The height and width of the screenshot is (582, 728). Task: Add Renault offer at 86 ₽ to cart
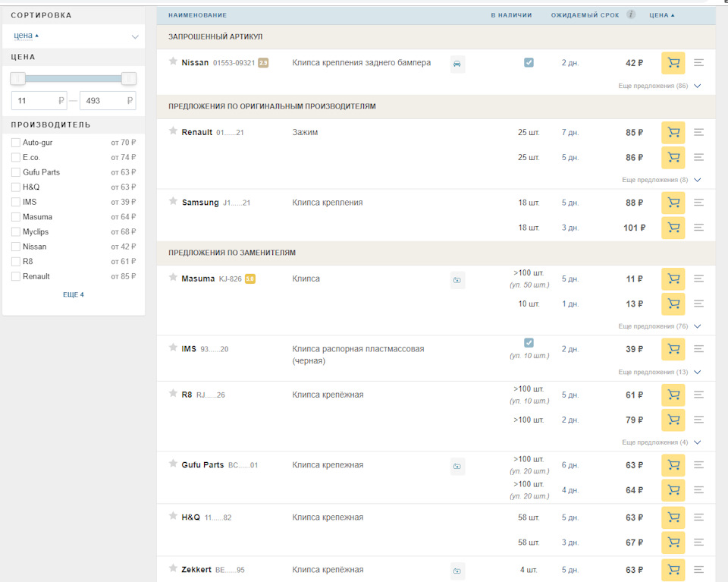tap(673, 158)
